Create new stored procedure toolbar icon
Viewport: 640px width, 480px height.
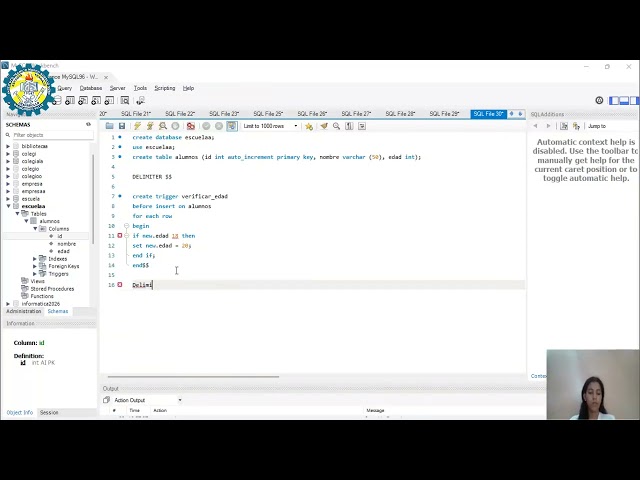(96, 100)
